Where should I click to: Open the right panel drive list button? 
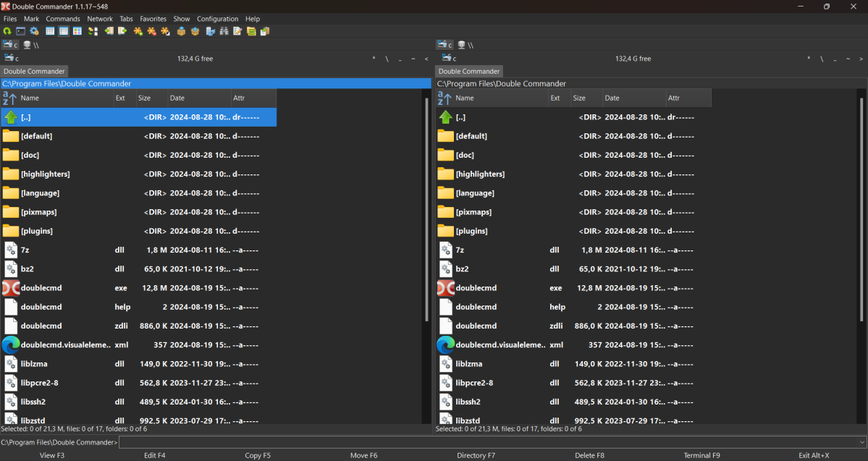coord(445,59)
